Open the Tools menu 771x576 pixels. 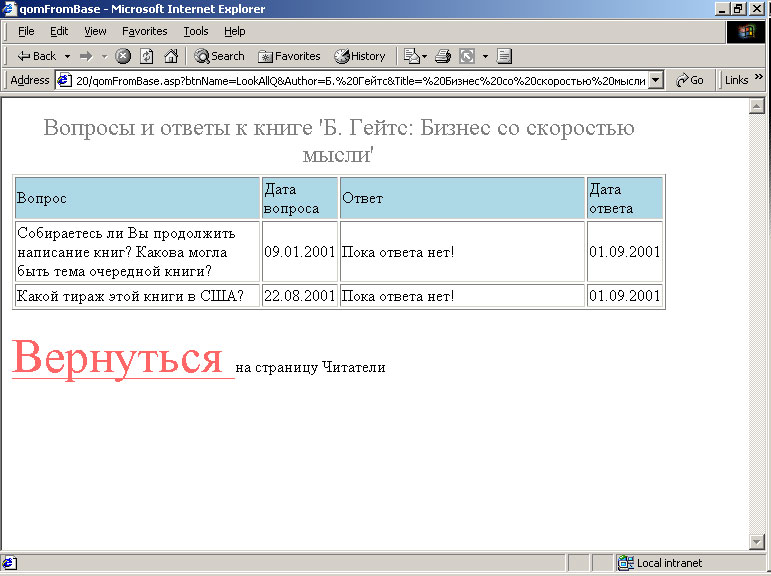click(x=196, y=31)
